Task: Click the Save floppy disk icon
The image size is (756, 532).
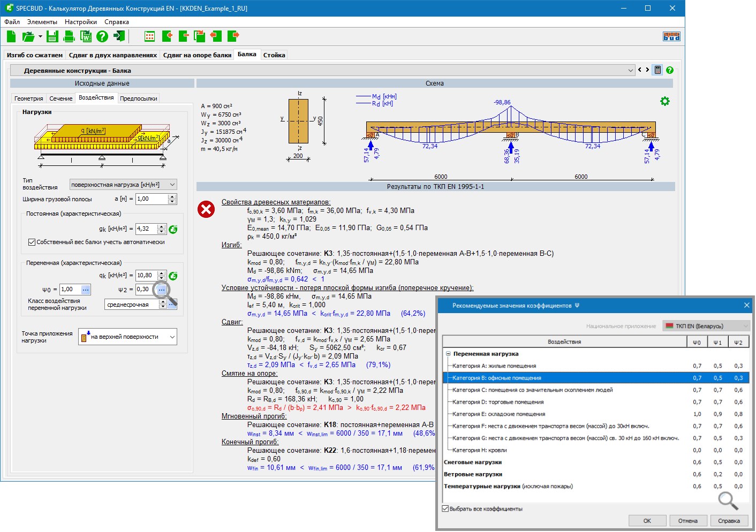Action: pyautogui.click(x=52, y=36)
